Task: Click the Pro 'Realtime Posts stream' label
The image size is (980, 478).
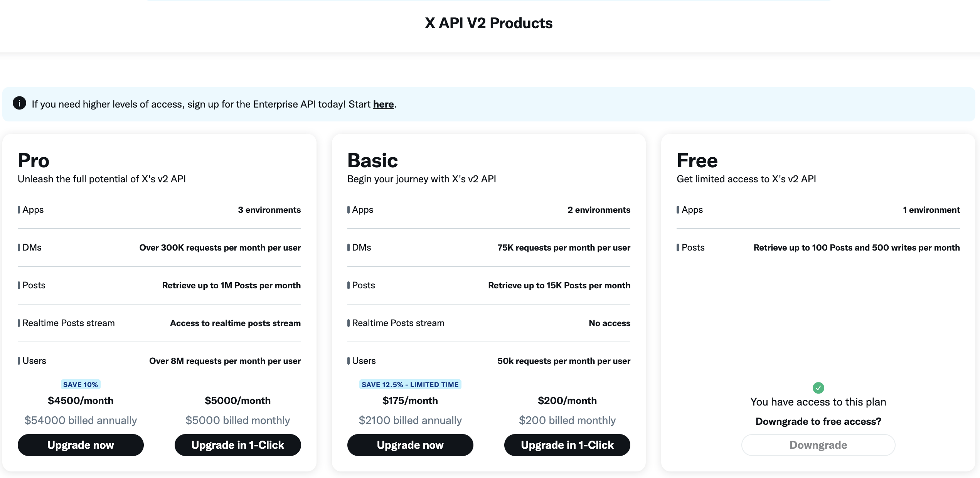Action: coord(69,323)
